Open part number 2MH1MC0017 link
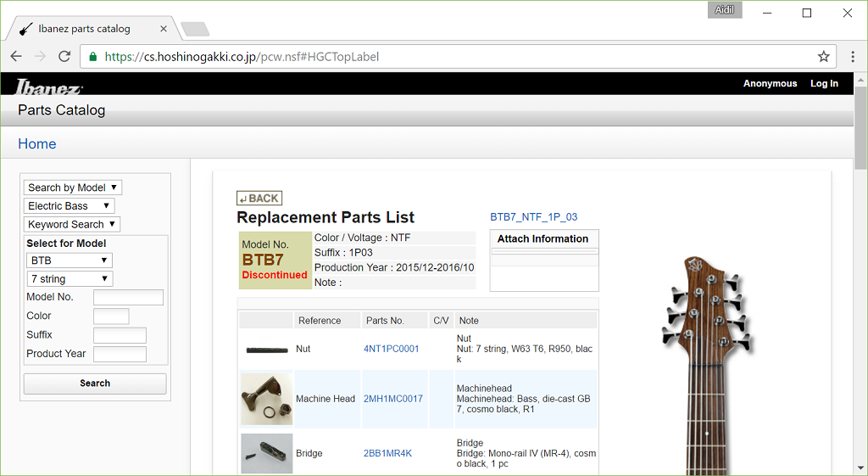 click(393, 399)
